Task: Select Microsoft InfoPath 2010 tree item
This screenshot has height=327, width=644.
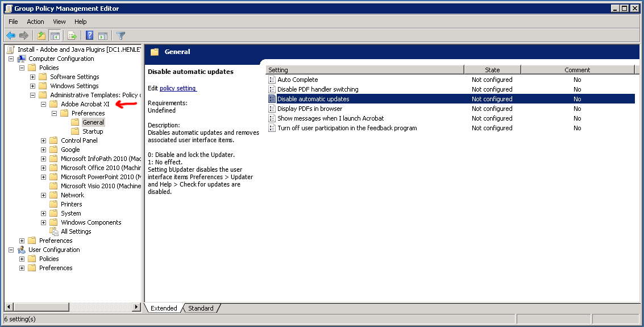Action: pos(101,159)
